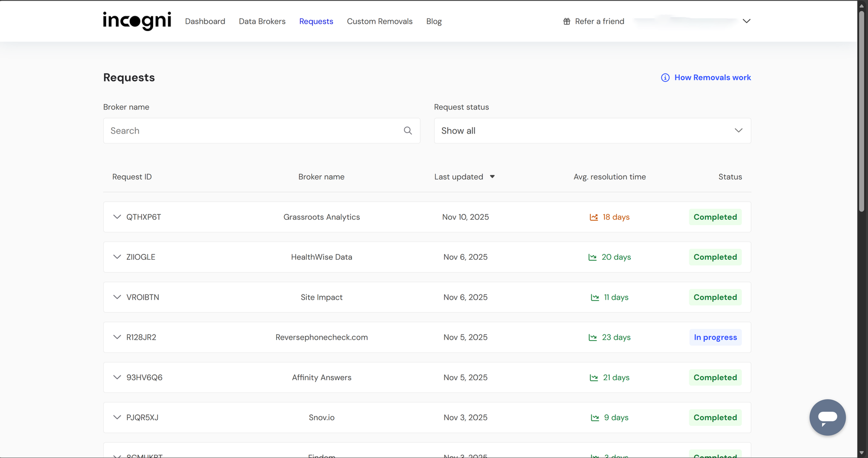Click the info icon next to How Removals work
Screen dimensions: 868x458
(x=665, y=78)
